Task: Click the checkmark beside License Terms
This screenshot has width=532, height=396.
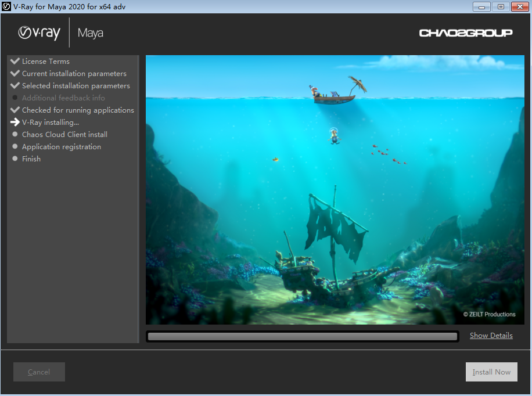Action: tap(15, 61)
